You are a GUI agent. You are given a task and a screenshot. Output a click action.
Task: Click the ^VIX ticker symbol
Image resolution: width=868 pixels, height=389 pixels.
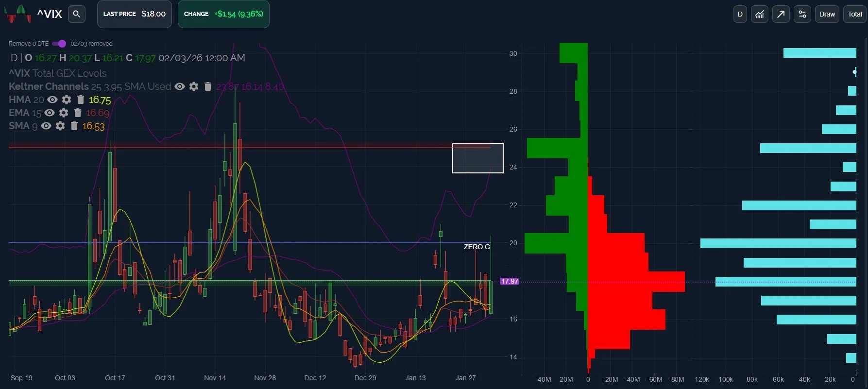click(50, 14)
